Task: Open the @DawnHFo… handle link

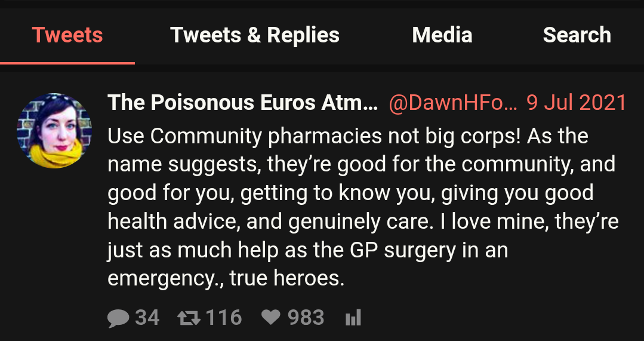Action: click(x=453, y=102)
